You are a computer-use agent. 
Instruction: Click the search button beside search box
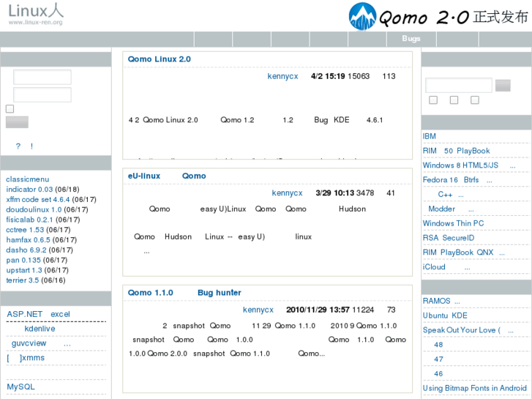503,86
